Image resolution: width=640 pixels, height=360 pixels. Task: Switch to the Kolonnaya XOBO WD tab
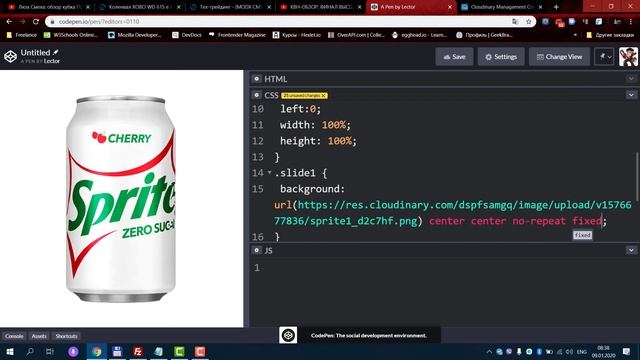[x=140, y=7]
